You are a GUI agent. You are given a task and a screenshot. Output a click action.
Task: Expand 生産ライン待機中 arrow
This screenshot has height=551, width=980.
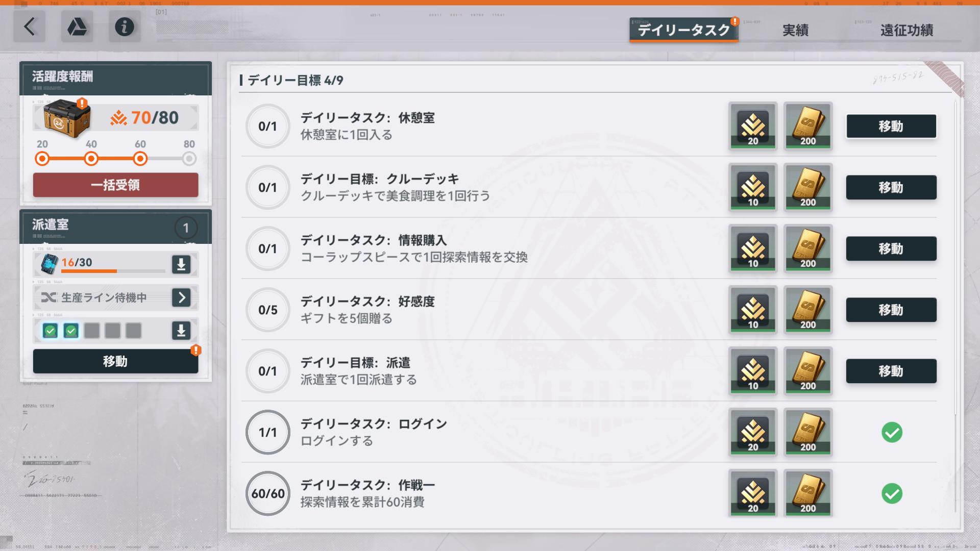pyautogui.click(x=181, y=297)
